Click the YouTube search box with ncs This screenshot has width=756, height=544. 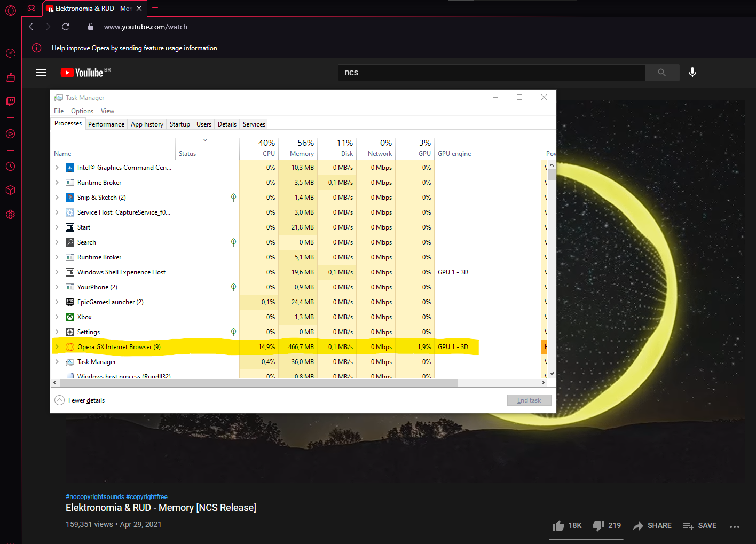(491, 73)
